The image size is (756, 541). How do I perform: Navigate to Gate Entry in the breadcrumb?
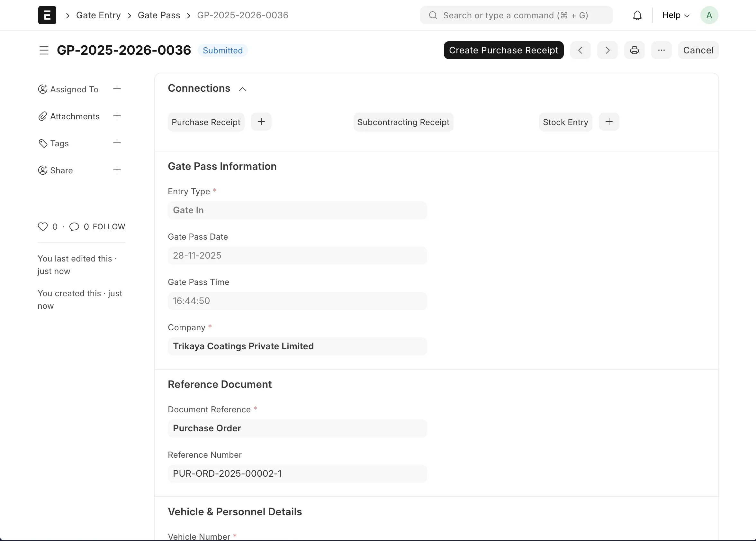(98, 15)
